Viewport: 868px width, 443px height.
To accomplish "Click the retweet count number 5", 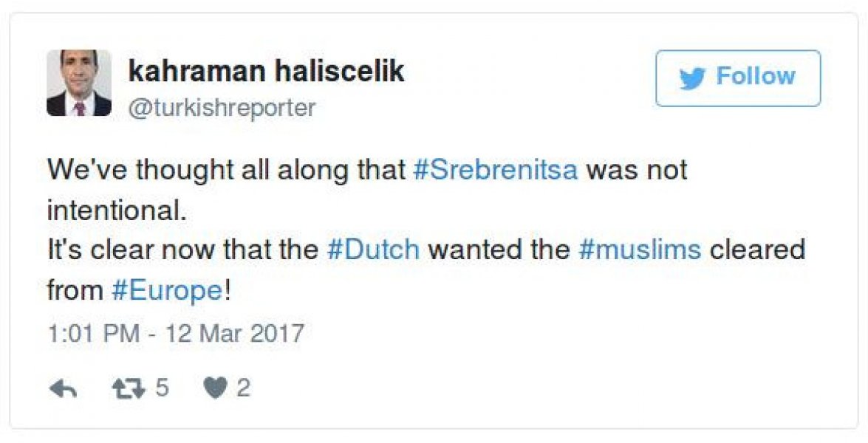I will pos(163,388).
